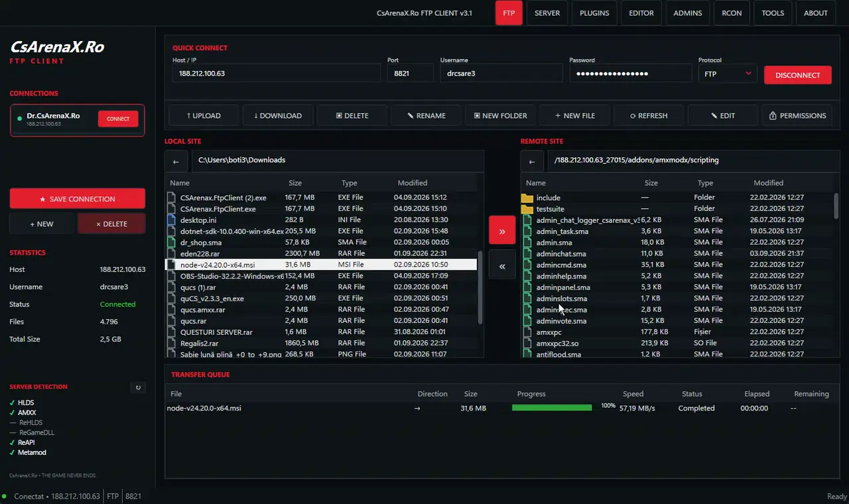Click the quCS_v2.3.3_en.exe file icon
The image size is (849, 504).
coord(172,298)
